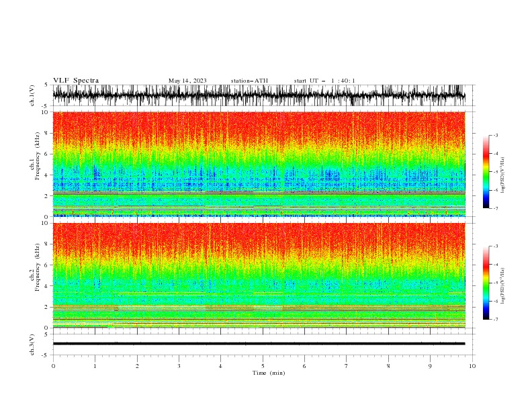Click the ch.1 frequency tick label "6"
Image resolution: width=532 pixels, height=411 pixels.
tap(47, 154)
